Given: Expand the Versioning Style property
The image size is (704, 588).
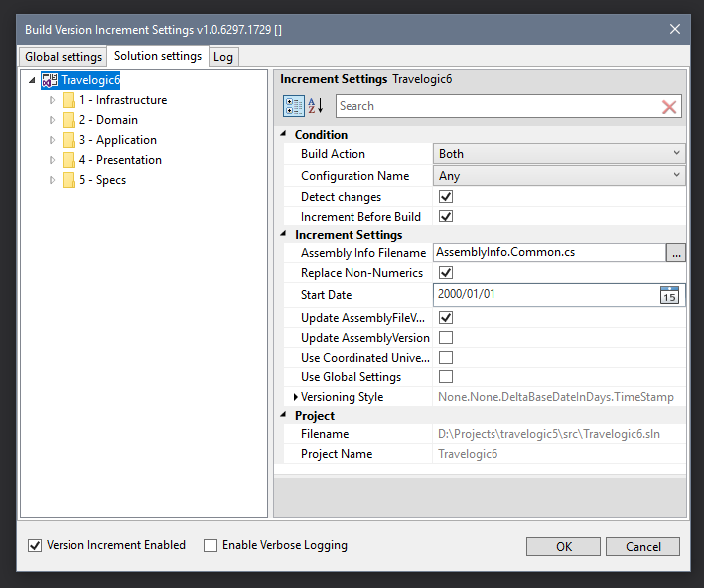Looking at the screenshot, I should pyautogui.click(x=296, y=397).
